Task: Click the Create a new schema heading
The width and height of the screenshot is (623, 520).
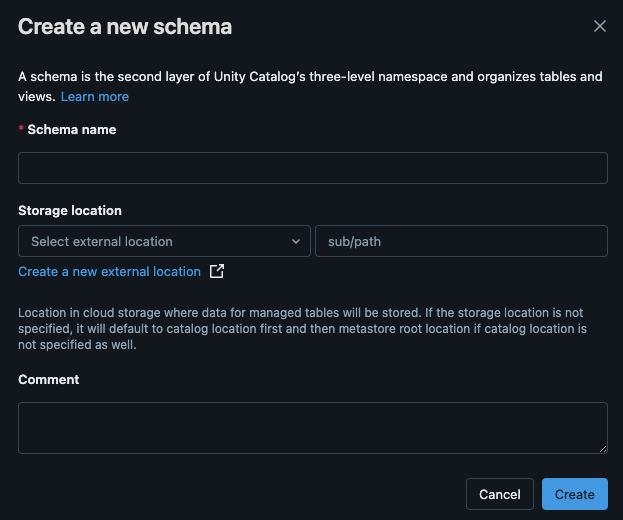Action: point(125,27)
